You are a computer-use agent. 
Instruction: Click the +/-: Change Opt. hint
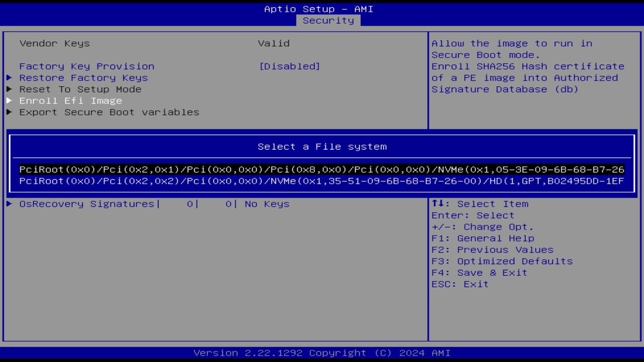pos(482,227)
